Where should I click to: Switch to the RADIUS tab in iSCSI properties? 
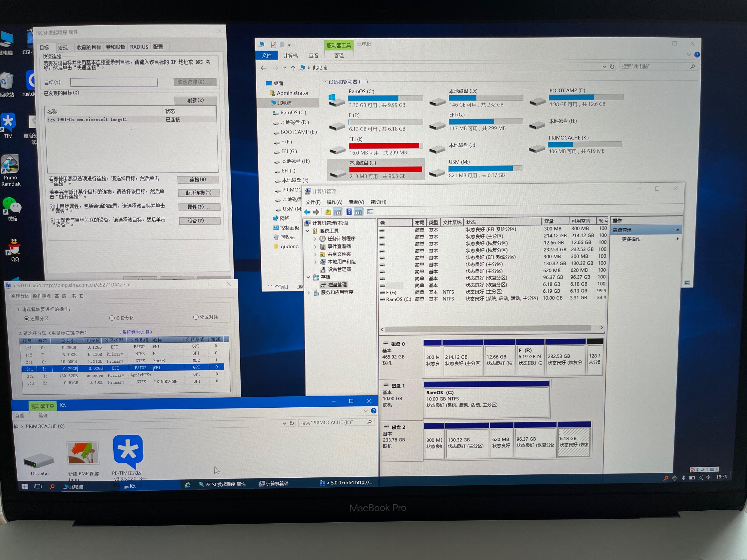[139, 47]
